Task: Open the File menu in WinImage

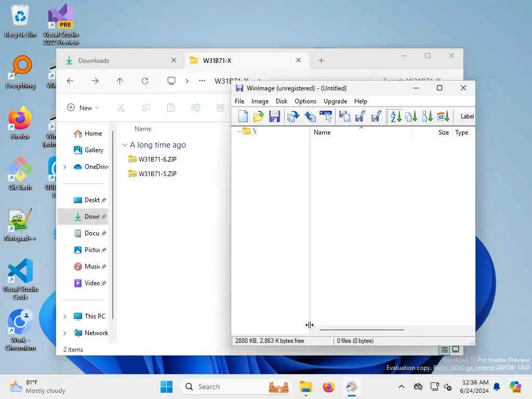Action: 240,101
